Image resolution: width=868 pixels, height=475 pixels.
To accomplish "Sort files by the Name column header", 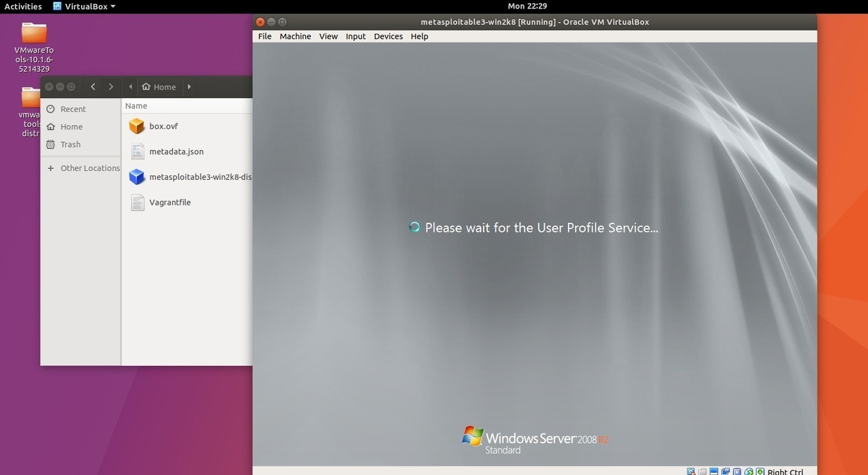I will [x=187, y=106].
